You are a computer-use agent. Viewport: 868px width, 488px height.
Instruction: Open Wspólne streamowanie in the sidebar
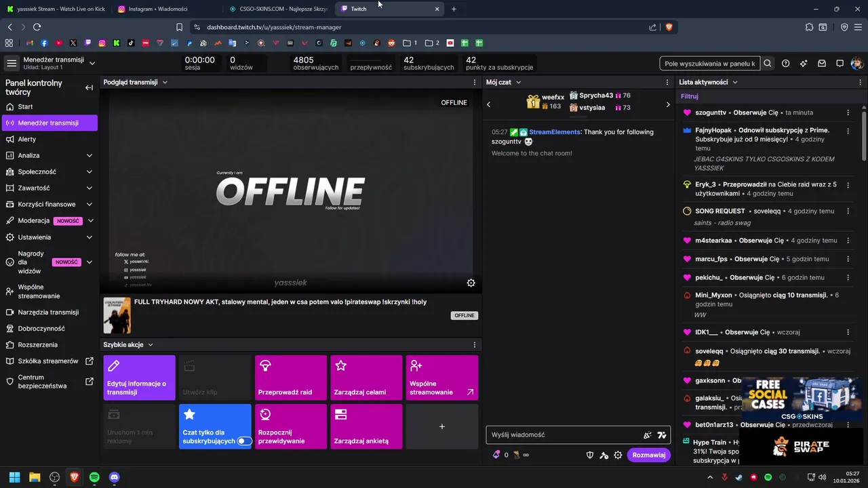point(49,291)
